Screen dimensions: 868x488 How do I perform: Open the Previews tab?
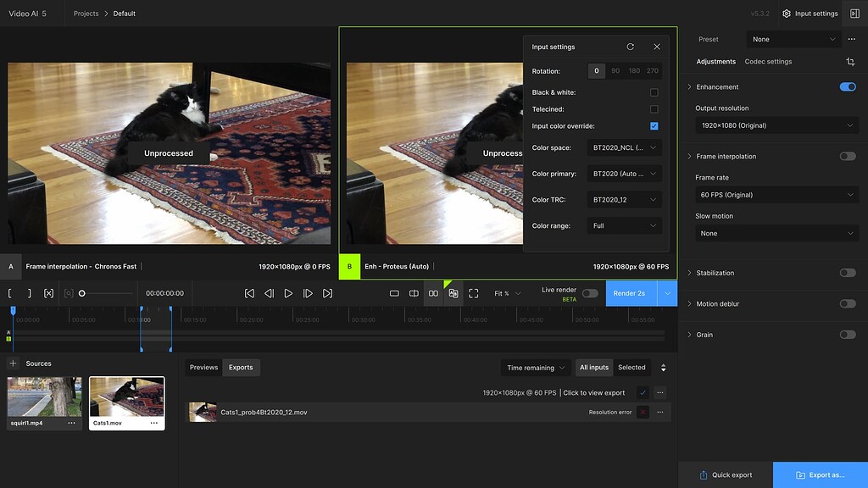203,368
